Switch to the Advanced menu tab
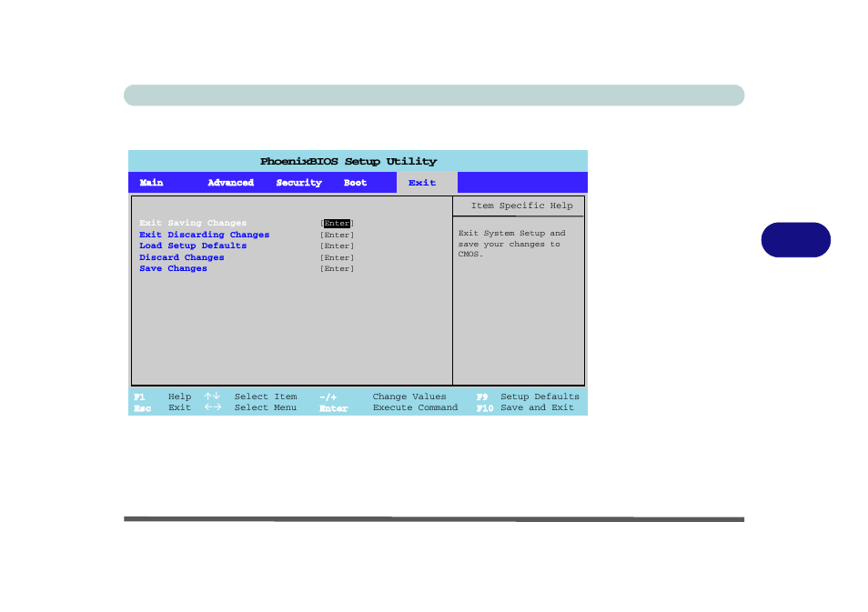 point(230,183)
